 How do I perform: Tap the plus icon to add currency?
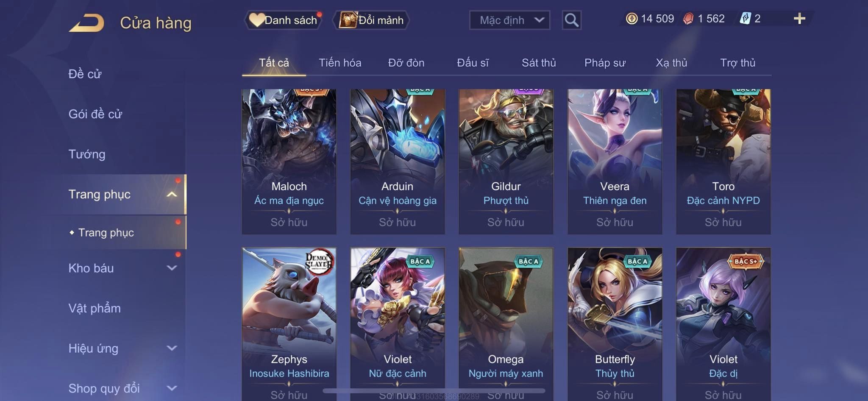tap(799, 19)
